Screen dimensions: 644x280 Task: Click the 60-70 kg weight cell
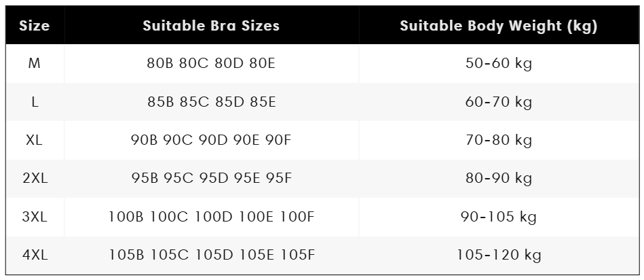coord(499,102)
